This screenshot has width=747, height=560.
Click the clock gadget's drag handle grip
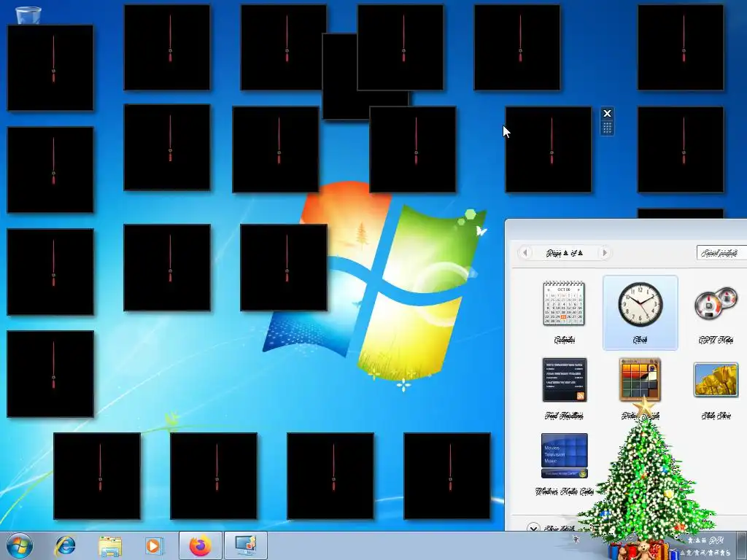[x=607, y=128]
